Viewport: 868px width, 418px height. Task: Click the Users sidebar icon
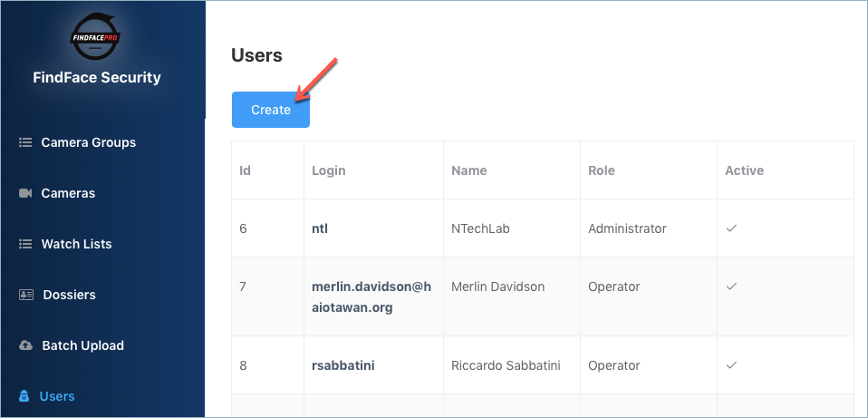coord(24,396)
